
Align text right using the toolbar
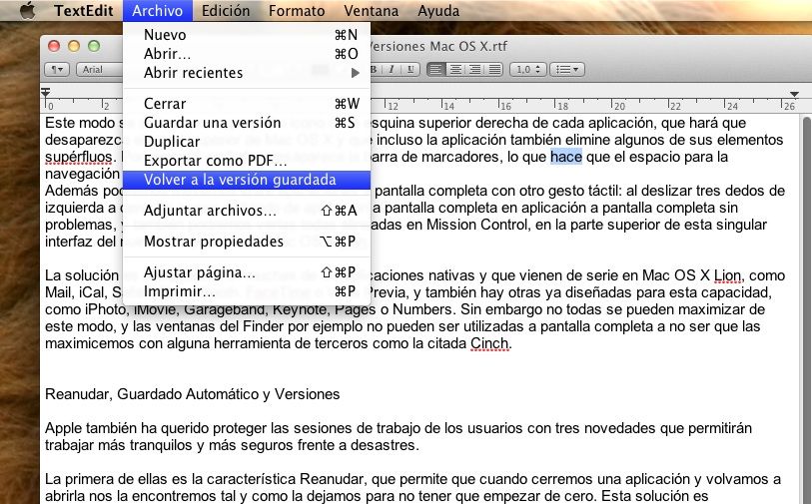coord(473,69)
